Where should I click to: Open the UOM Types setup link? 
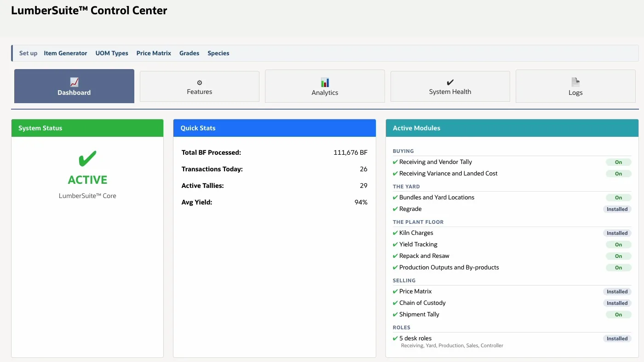coord(112,53)
